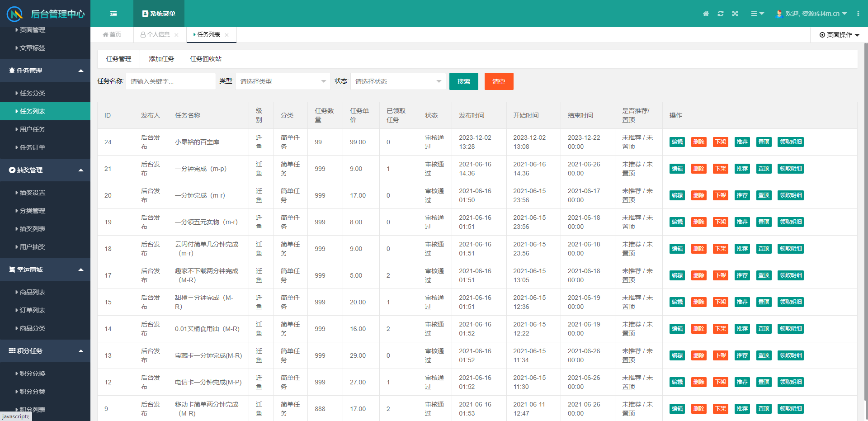Switch to the 添加任务 tab
This screenshot has height=421, width=868.
pos(161,59)
